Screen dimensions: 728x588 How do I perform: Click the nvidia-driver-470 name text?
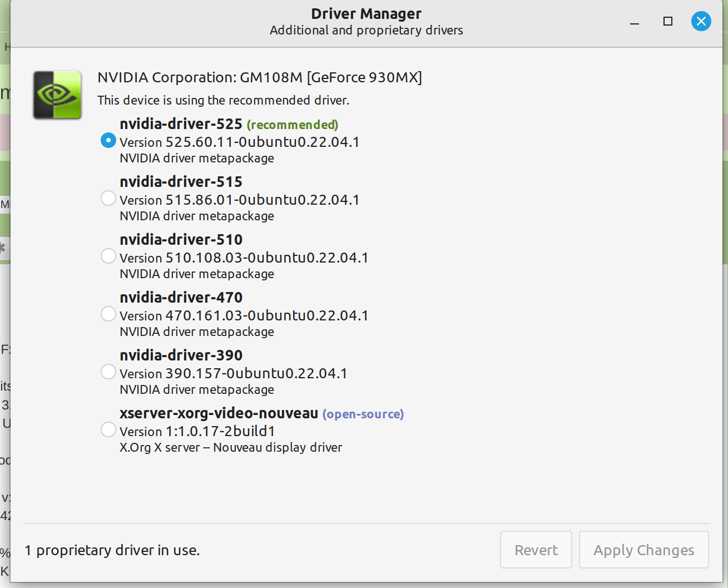coord(181,297)
